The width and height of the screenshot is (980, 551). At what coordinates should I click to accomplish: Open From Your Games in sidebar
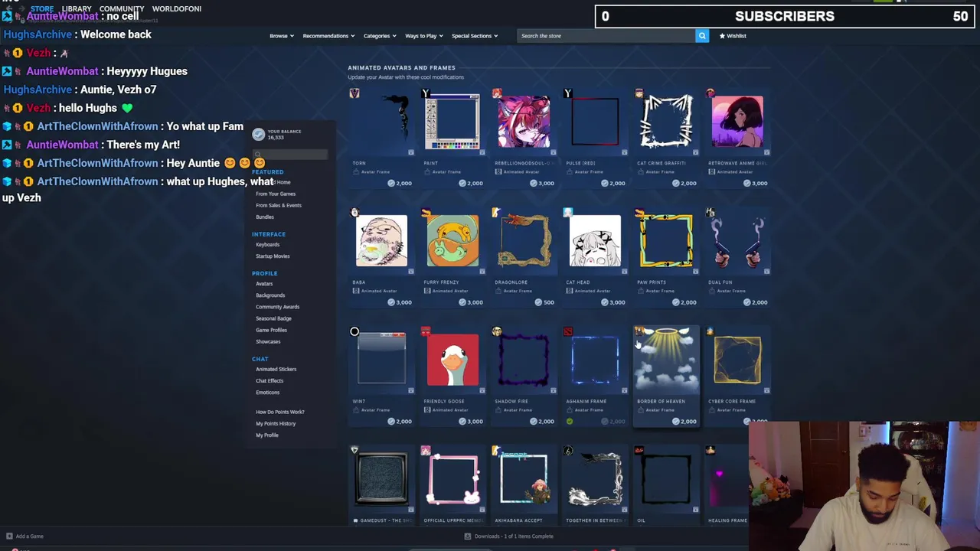click(x=276, y=194)
